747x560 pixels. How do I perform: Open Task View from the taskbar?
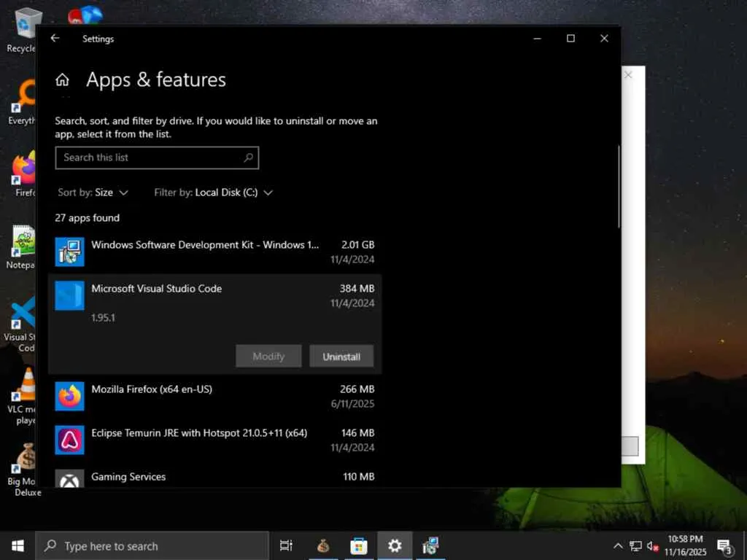point(286,545)
